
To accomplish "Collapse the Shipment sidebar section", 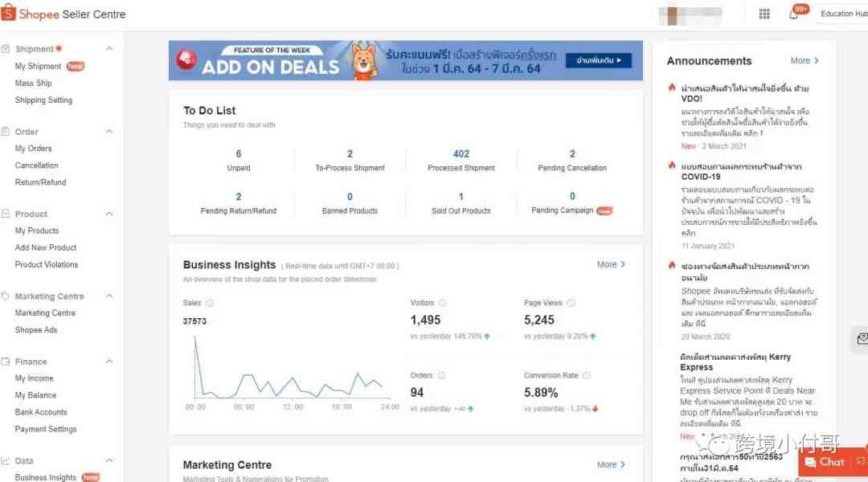I will point(109,49).
